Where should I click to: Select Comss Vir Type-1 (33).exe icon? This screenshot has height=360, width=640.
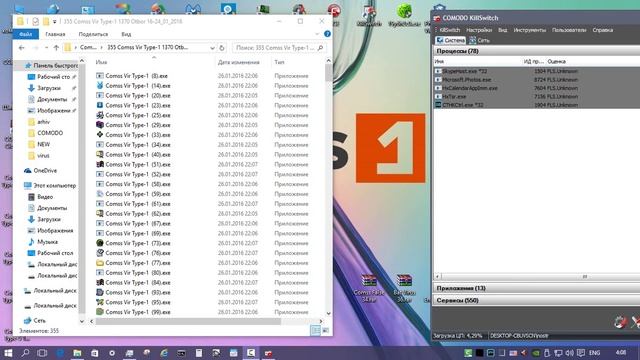click(100, 135)
